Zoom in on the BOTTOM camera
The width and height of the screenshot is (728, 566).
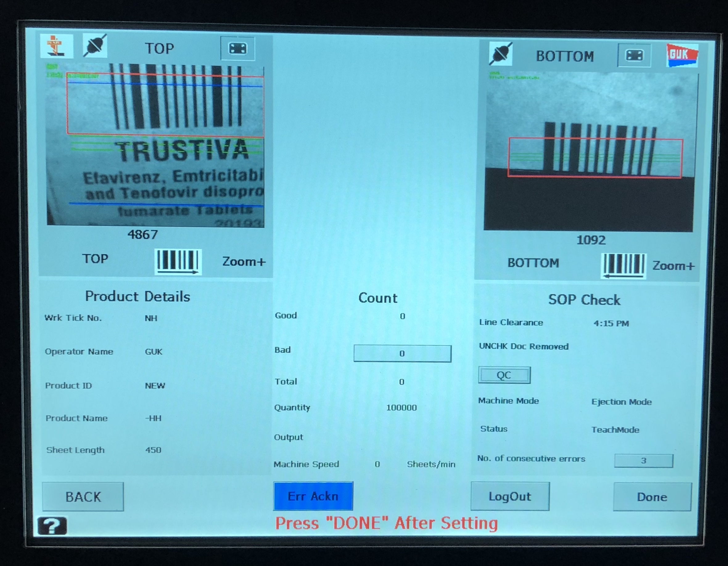tap(673, 266)
